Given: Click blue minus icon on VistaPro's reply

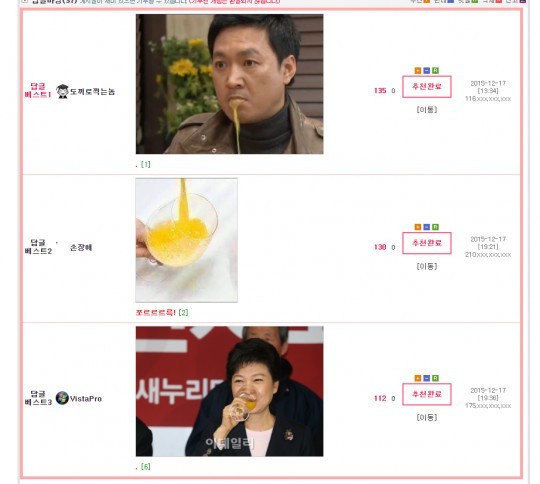Looking at the screenshot, I should pos(426,378).
